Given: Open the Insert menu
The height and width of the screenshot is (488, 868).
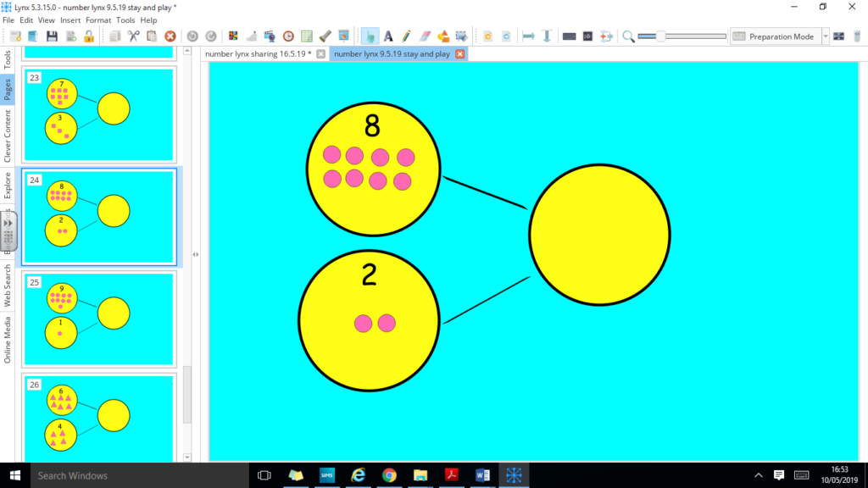Looking at the screenshot, I should click(70, 20).
